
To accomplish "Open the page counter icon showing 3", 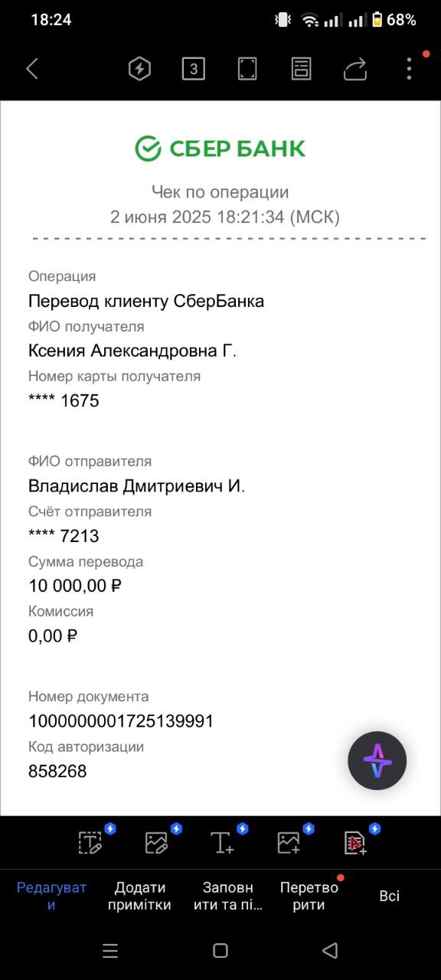I will tap(194, 69).
